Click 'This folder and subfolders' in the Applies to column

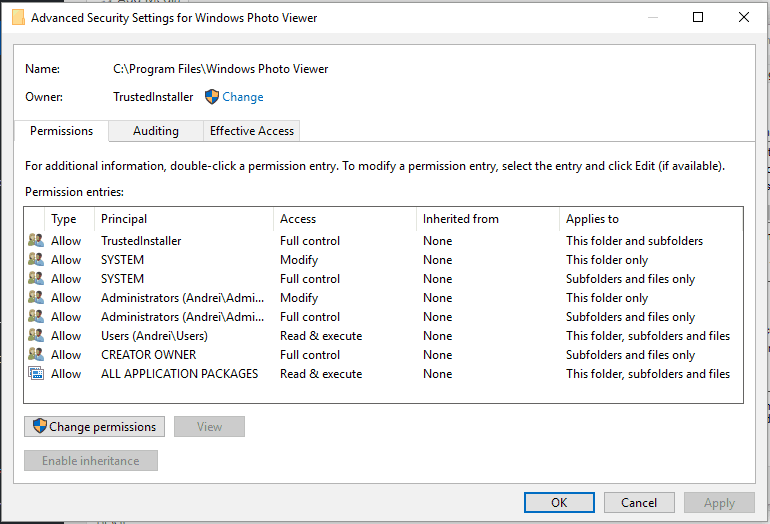tap(634, 241)
